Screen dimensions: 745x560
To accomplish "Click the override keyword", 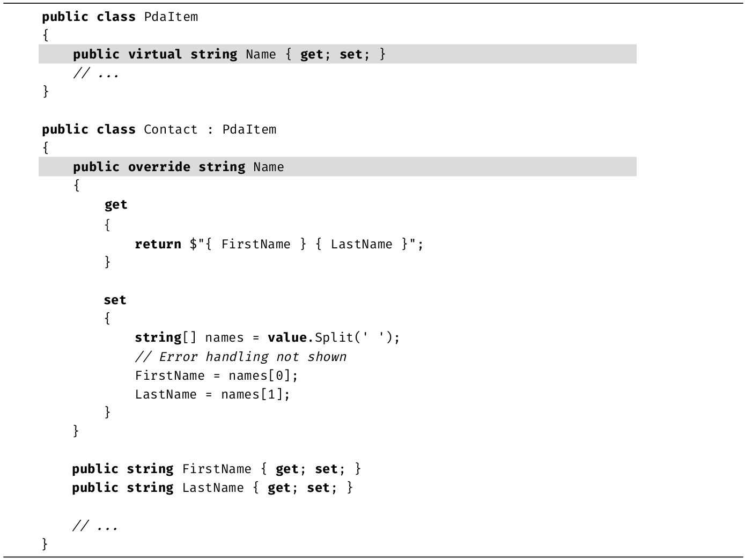I will (159, 167).
